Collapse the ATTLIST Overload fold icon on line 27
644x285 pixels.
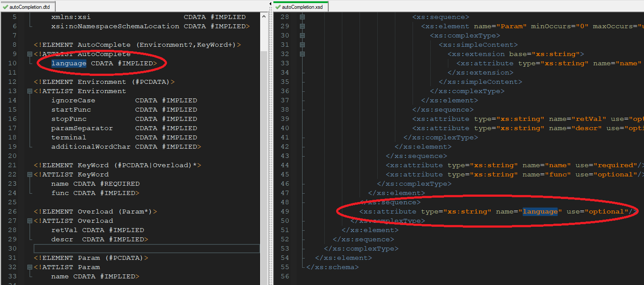[x=29, y=220]
